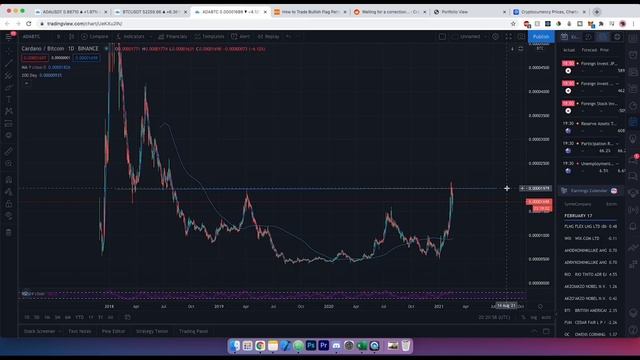The image size is (640, 360).
Task: Remove drawings with trash icon
Action: [x=9, y=233]
